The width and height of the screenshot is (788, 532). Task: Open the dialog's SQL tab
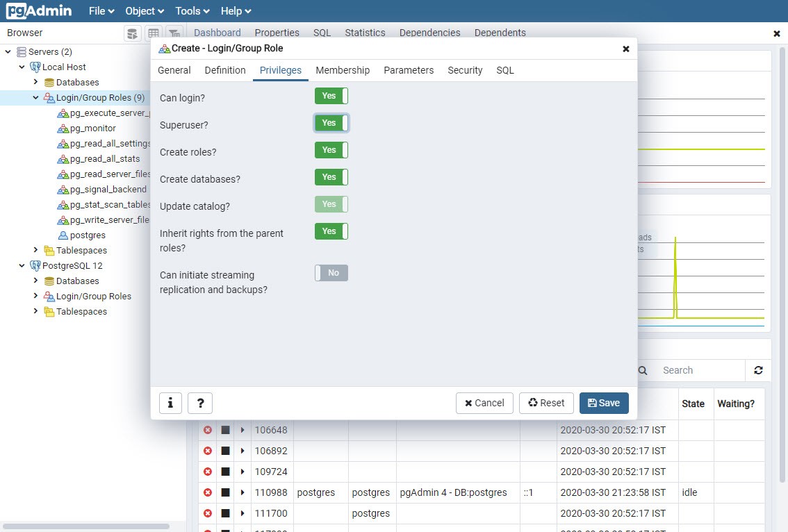[505, 70]
